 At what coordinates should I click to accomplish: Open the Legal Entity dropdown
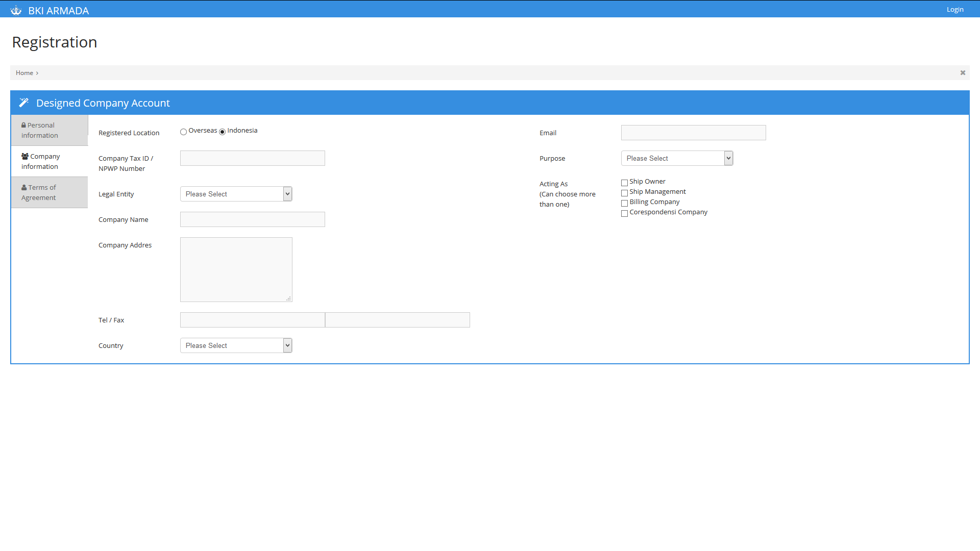(236, 194)
